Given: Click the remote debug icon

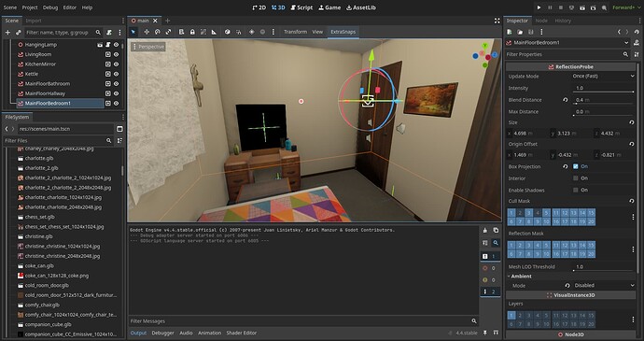Looking at the screenshot, I should point(571,7).
